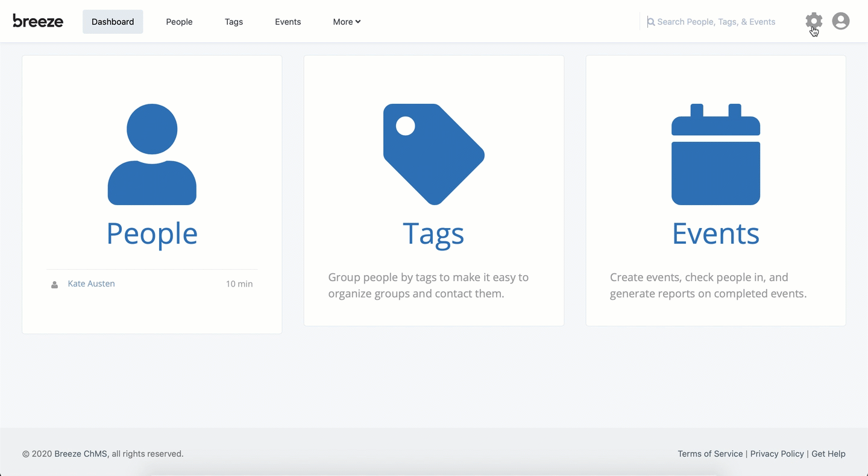Select the Dashboard tab
This screenshot has width=868, height=476.
pos(113,22)
